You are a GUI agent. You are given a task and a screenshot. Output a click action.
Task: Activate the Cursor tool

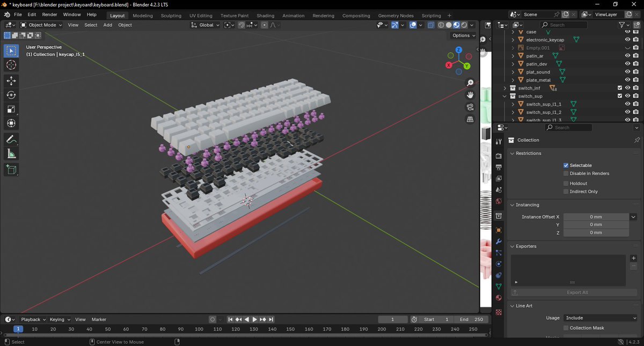pos(11,65)
